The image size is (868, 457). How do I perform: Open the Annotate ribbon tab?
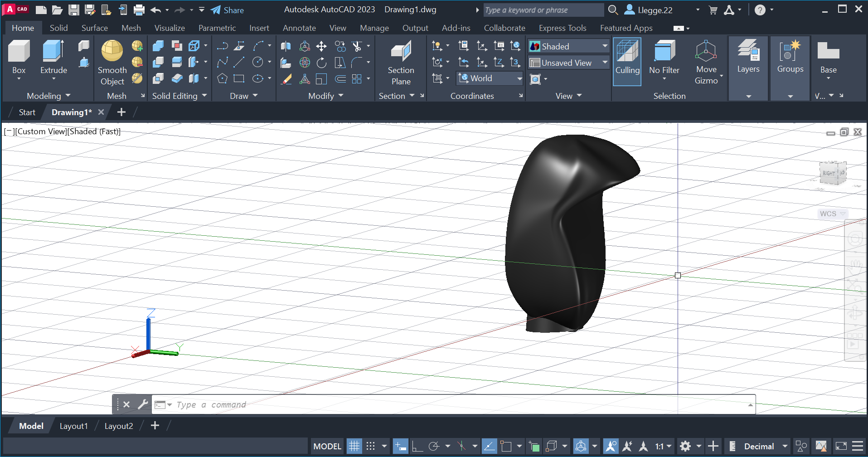pyautogui.click(x=299, y=28)
